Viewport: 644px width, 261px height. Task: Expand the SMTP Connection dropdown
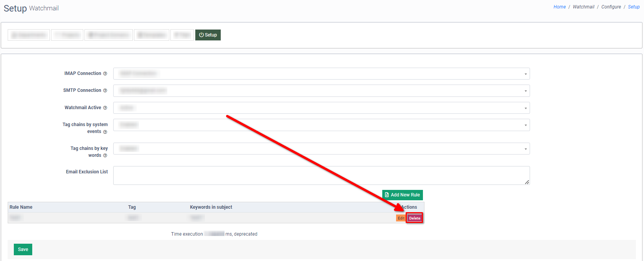pos(321,91)
